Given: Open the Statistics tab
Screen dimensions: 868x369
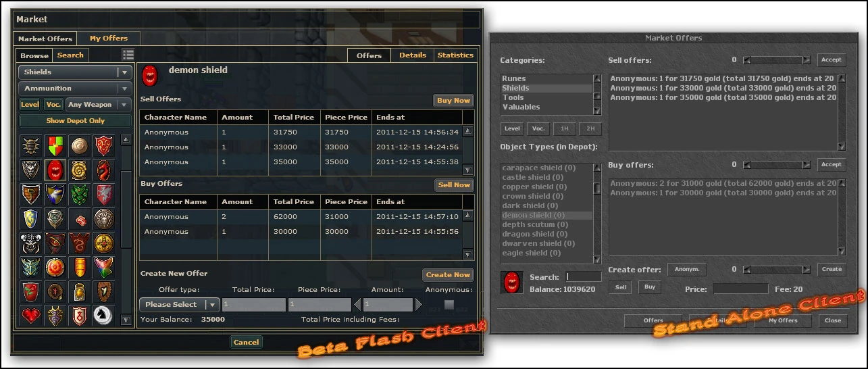Looking at the screenshot, I should (455, 55).
